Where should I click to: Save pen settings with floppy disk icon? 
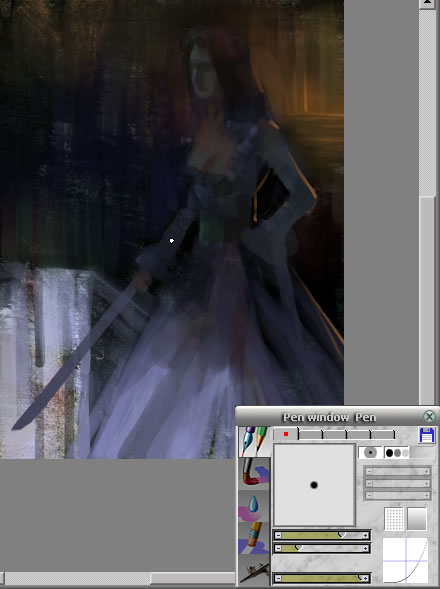426,435
